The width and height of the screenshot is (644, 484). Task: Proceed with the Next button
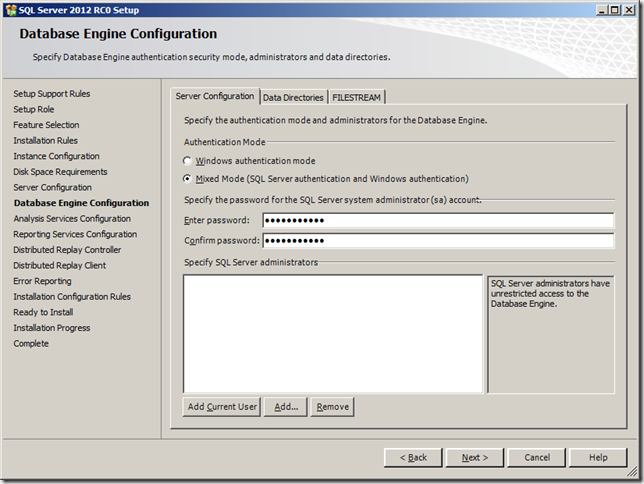tap(475, 458)
